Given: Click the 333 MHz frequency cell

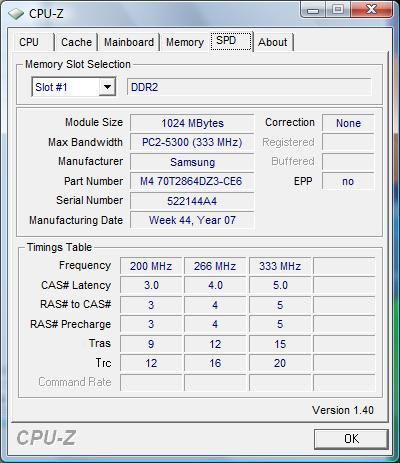Looking at the screenshot, I should [280, 266].
